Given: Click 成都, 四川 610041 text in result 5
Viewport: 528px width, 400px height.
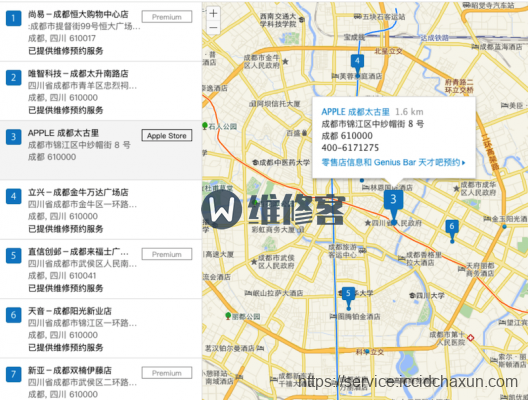Looking at the screenshot, I should (x=62, y=275).
